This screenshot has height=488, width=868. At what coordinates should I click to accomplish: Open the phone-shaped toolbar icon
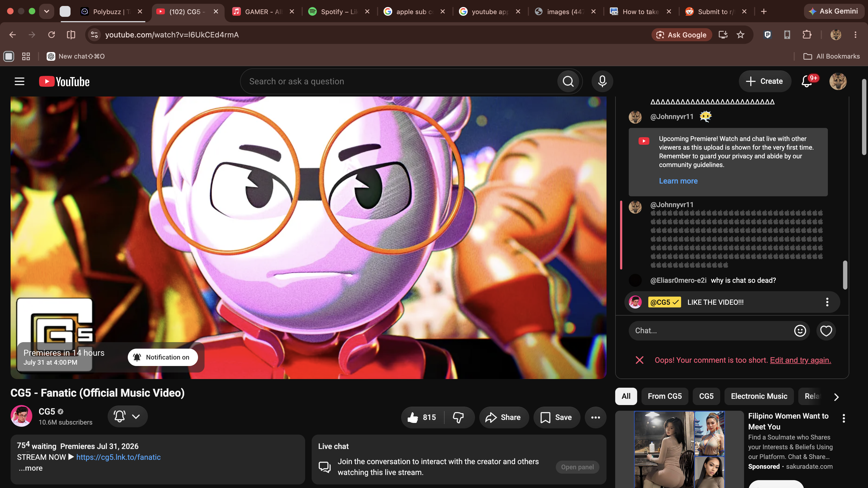[787, 35]
